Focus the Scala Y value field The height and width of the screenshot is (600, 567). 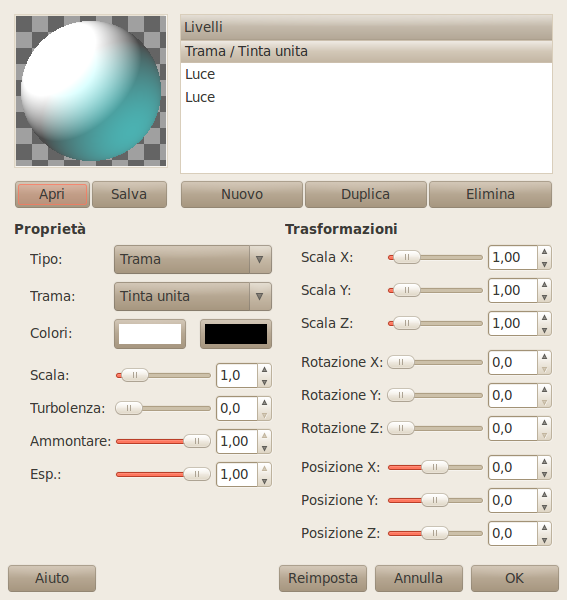(x=513, y=290)
